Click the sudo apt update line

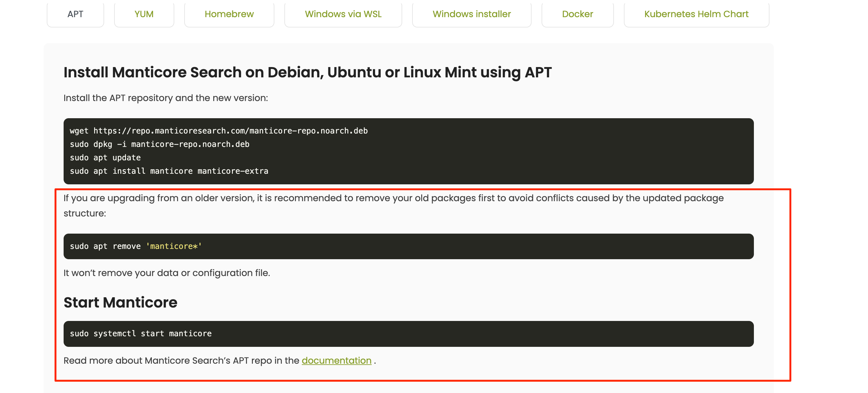105,158
